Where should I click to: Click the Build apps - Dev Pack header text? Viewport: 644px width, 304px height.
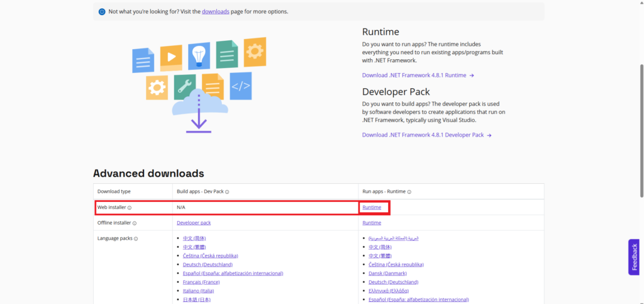tap(201, 191)
